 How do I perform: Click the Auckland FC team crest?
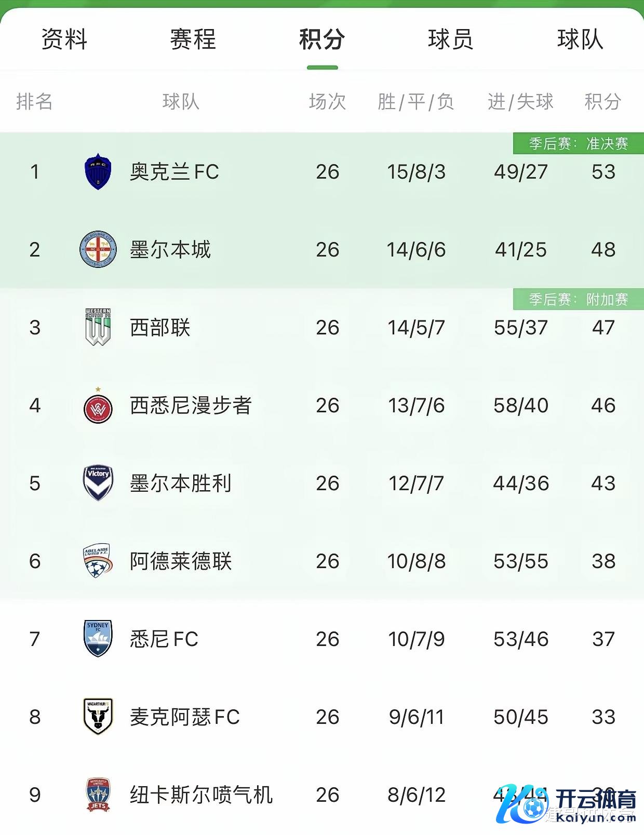click(98, 171)
